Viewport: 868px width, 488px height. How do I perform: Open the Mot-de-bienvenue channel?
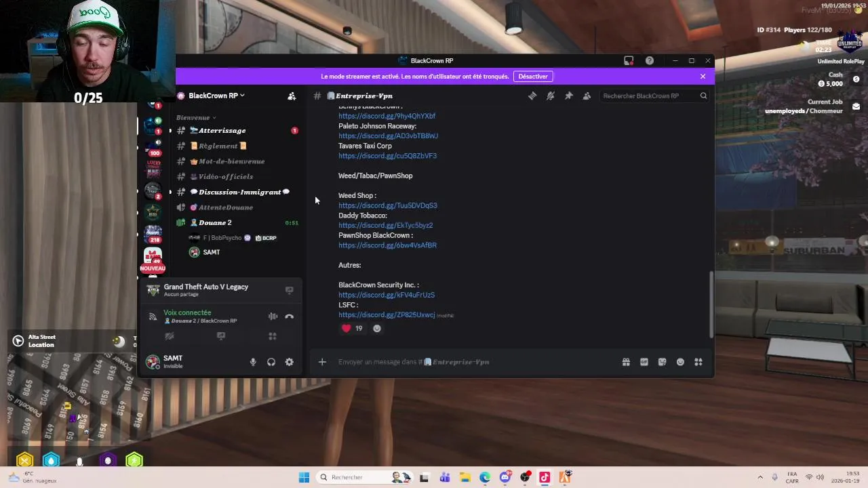click(x=237, y=161)
